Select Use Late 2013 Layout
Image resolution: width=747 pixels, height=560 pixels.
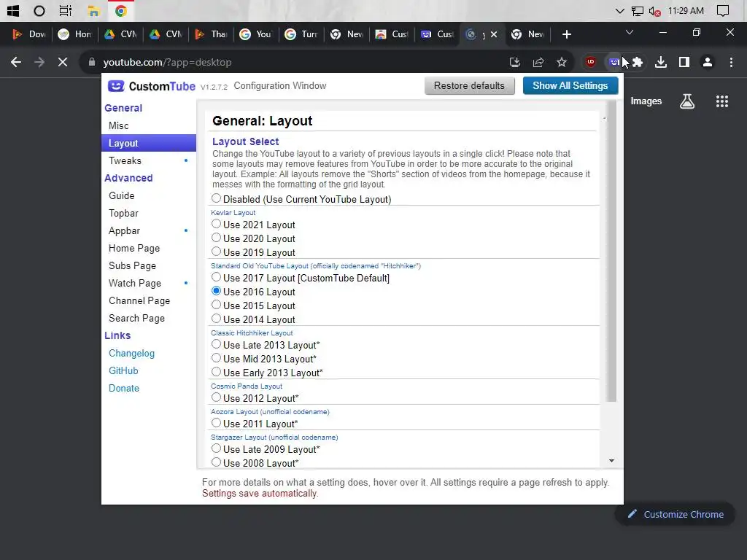[x=216, y=344]
